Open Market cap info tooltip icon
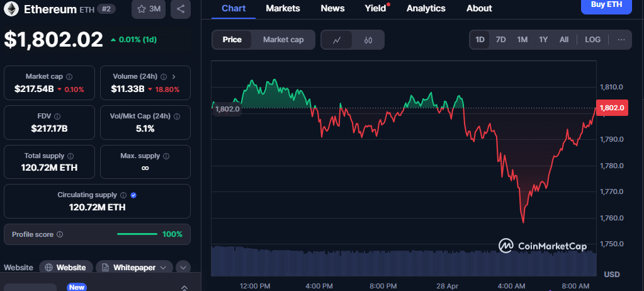644x291 pixels. [69, 76]
